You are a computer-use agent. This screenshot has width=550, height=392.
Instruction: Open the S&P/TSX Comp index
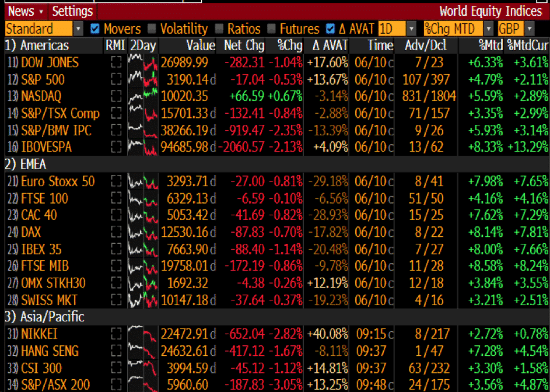[x=60, y=113]
